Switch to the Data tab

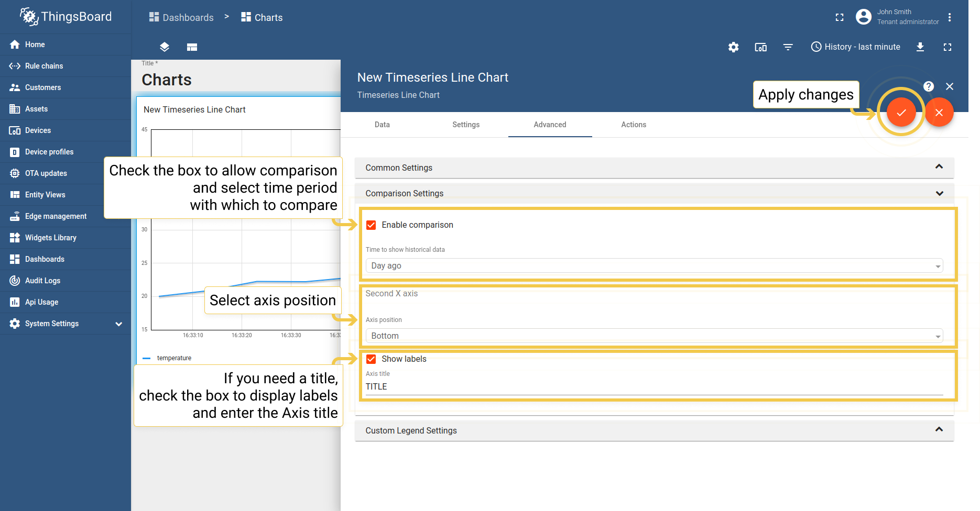click(382, 125)
